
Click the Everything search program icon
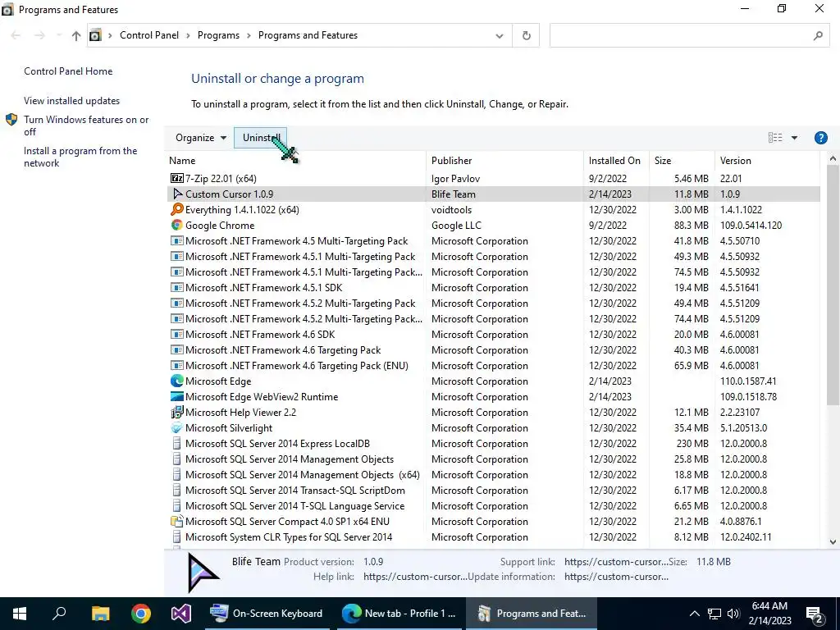(177, 209)
